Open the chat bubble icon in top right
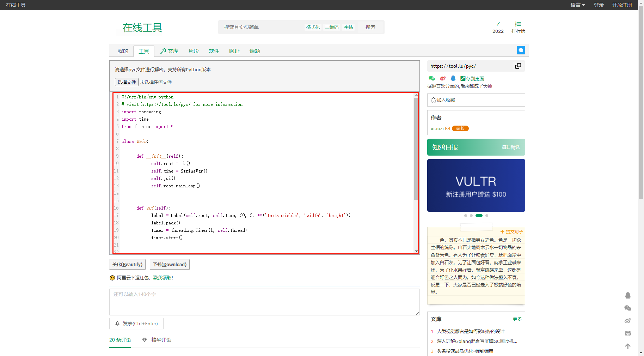Screen dimensions: 644x356 tap(521, 50)
